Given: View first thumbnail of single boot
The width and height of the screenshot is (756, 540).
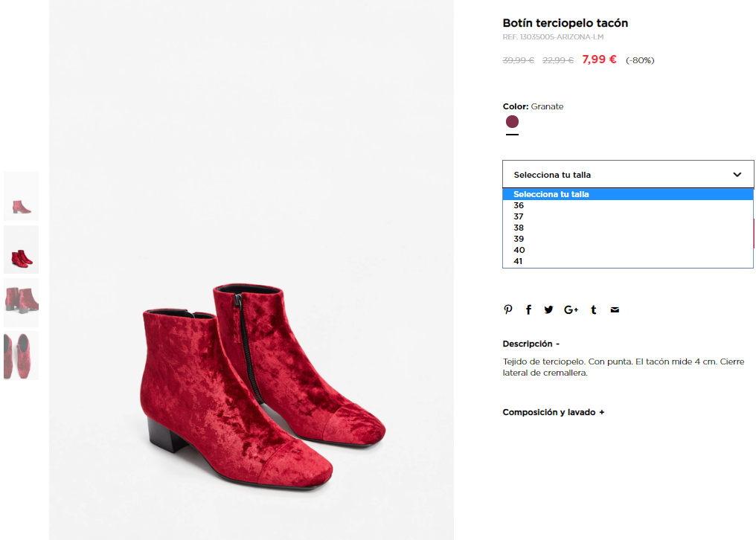Looking at the screenshot, I should coord(22,196).
